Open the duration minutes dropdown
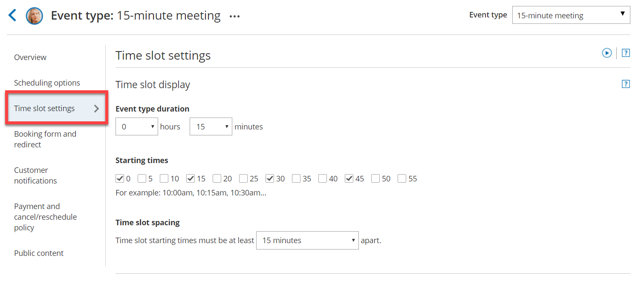The width and height of the screenshot is (644, 284). pos(211,126)
